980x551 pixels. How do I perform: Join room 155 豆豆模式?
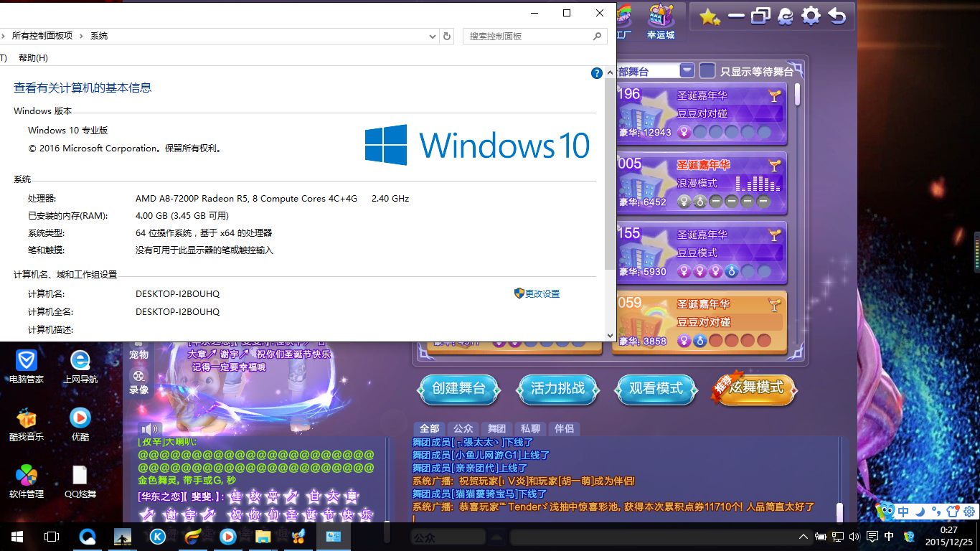702,253
